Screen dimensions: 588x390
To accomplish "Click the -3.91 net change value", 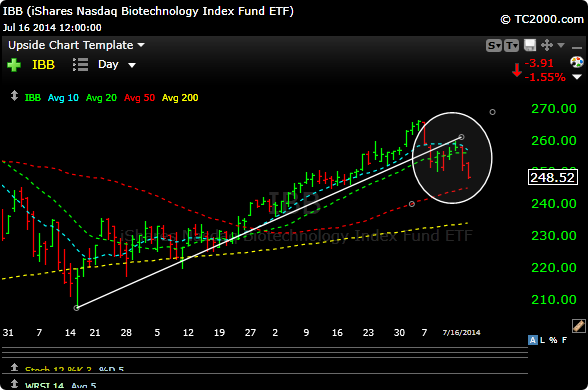I will coord(539,63).
